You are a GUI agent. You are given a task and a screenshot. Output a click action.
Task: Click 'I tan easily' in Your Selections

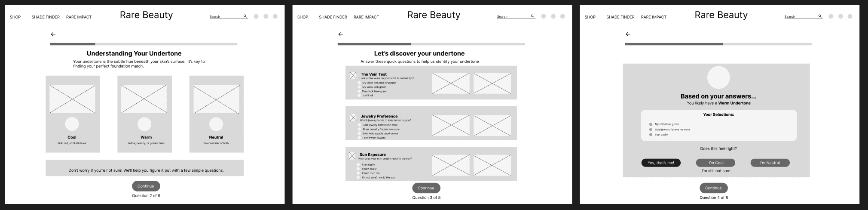pos(661,135)
